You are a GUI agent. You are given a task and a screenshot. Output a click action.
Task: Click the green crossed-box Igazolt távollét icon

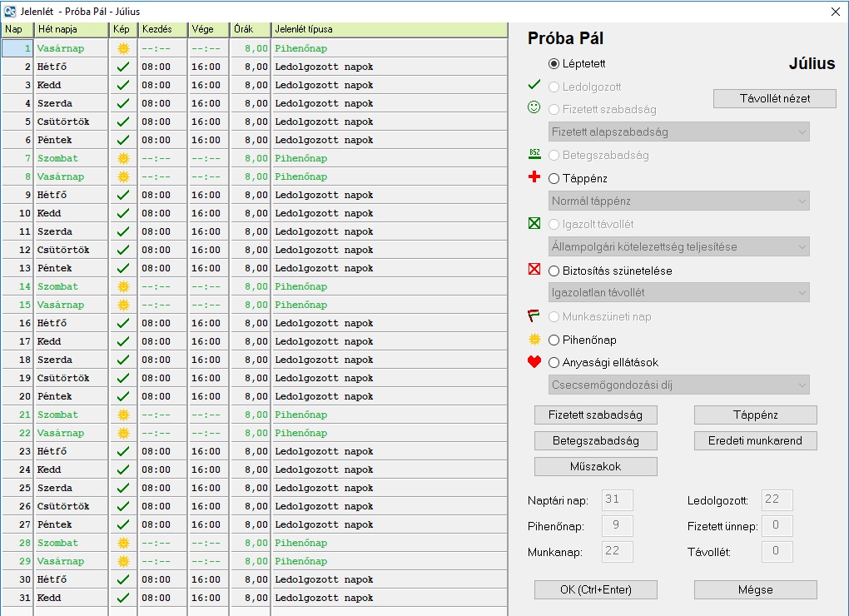coord(534,223)
